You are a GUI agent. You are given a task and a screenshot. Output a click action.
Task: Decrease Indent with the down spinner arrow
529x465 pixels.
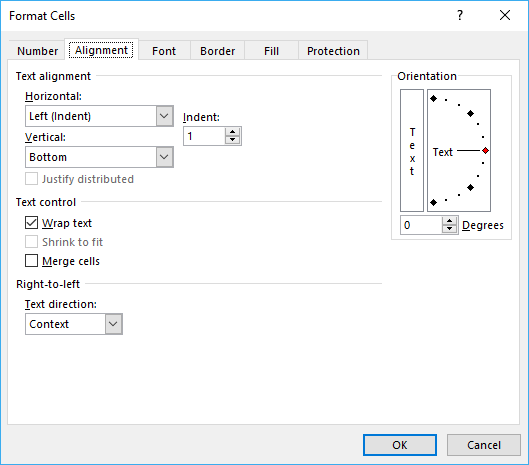tap(232, 140)
